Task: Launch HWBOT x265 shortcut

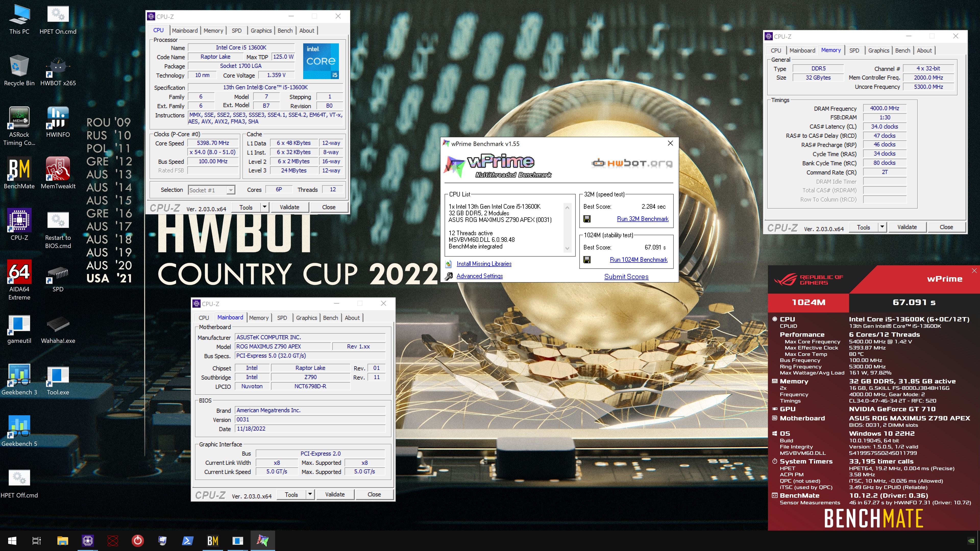Action: tap(58, 71)
